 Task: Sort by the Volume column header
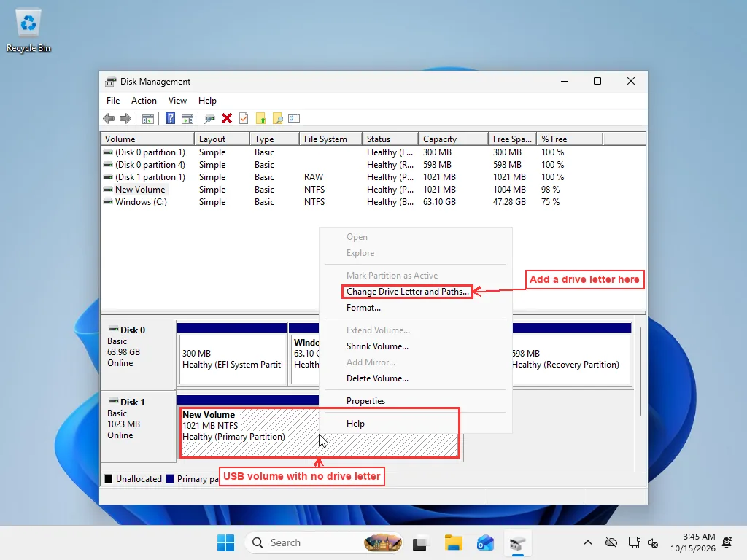coord(147,139)
